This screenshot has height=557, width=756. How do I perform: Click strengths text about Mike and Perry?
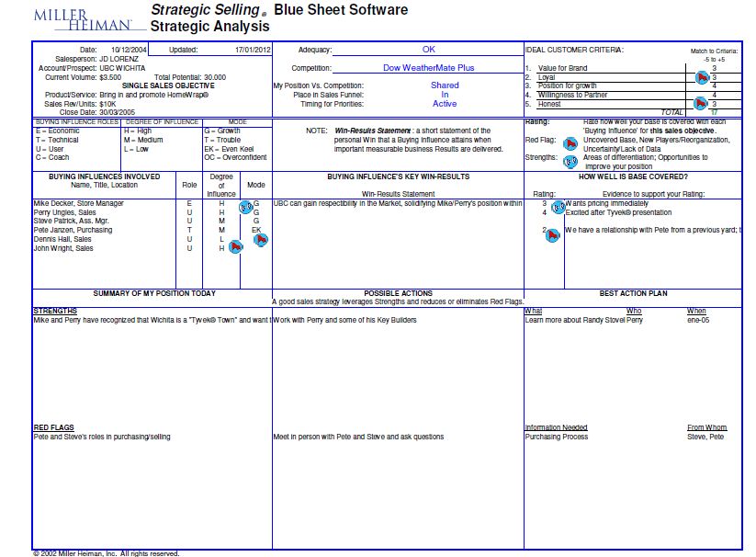click(152, 320)
